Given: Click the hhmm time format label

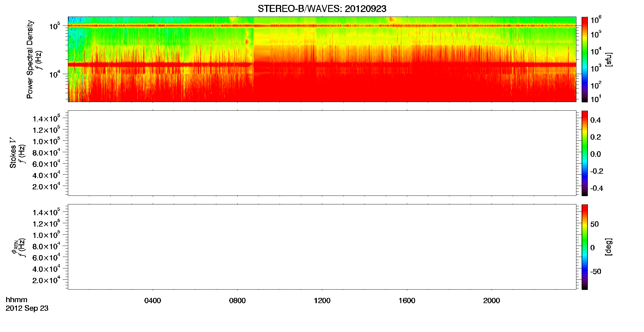Looking at the screenshot, I should 17,300.
